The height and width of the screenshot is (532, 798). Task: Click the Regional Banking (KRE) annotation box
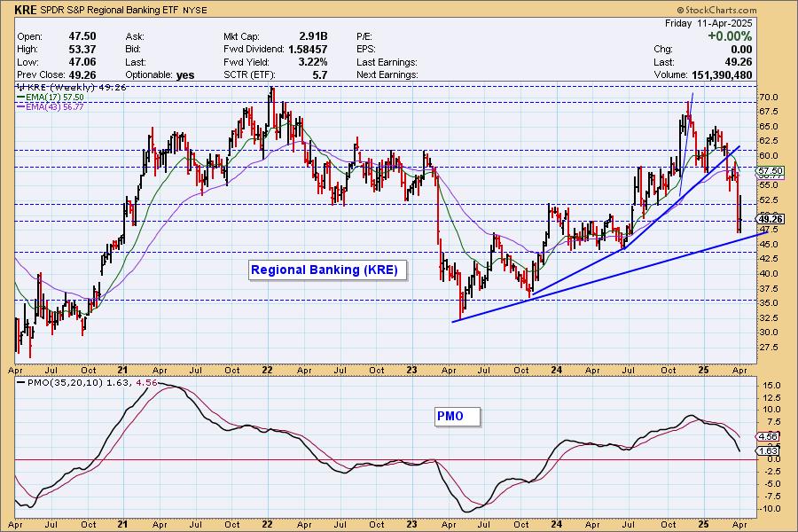point(328,270)
